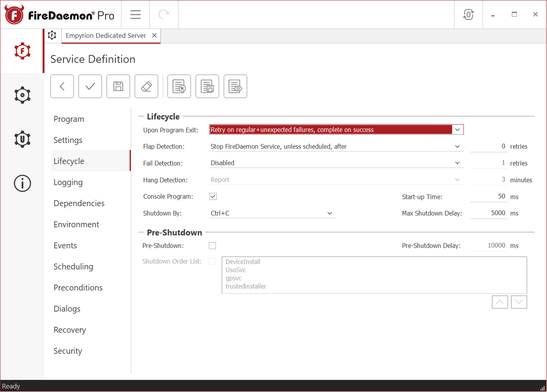Select gpsvc in shutdown order list
The image size is (547, 392).
pyautogui.click(x=233, y=278)
